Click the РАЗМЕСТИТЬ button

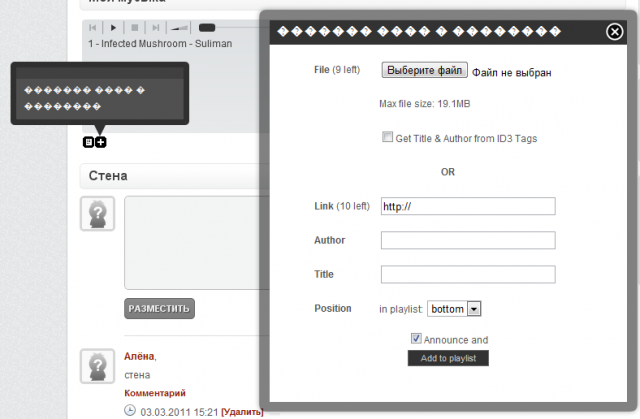pos(159,309)
